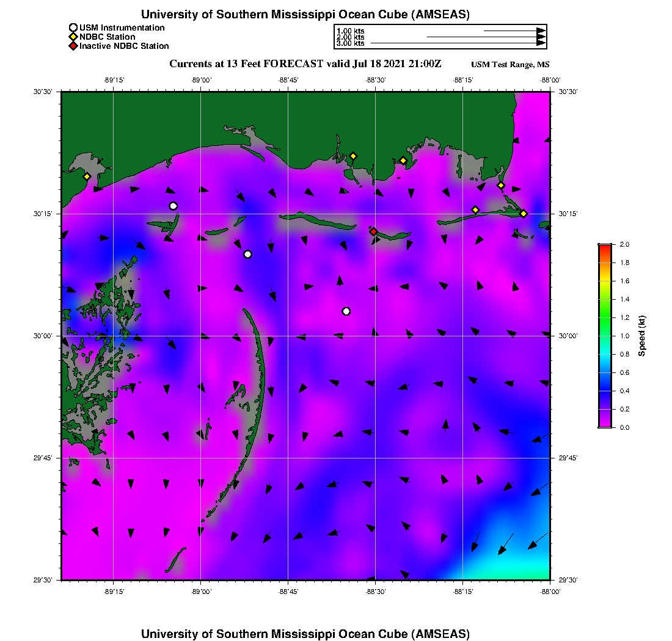Click the 2.00 kts scale label
672x641 pixels.
click(350, 37)
